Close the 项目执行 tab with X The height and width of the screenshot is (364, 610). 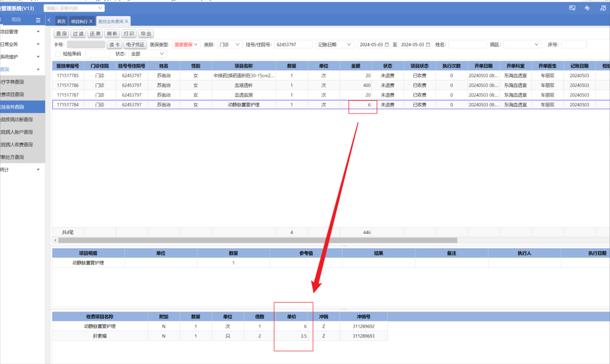pos(91,21)
